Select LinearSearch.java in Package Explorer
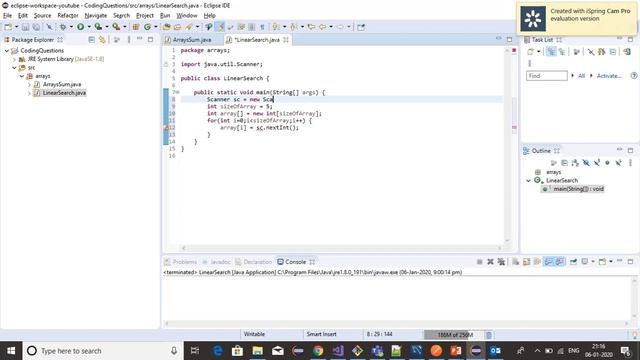This screenshot has width=640, height=360. 64,93
